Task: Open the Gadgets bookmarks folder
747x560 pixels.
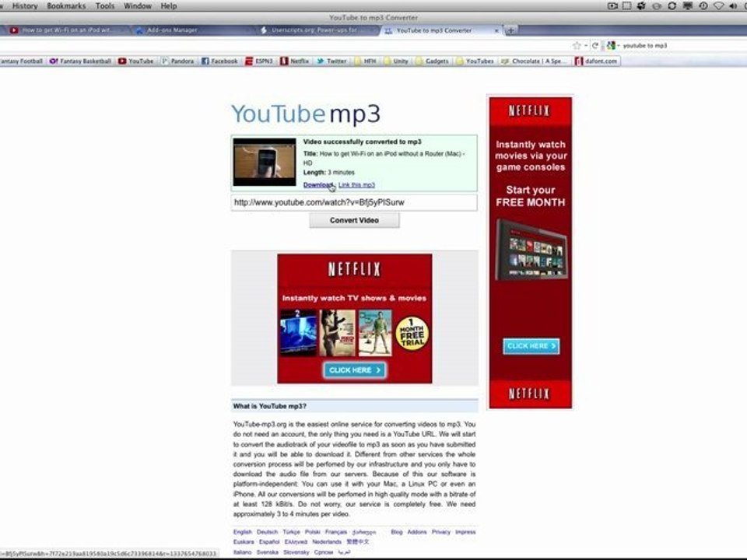Action: click(x=432, y=61)
